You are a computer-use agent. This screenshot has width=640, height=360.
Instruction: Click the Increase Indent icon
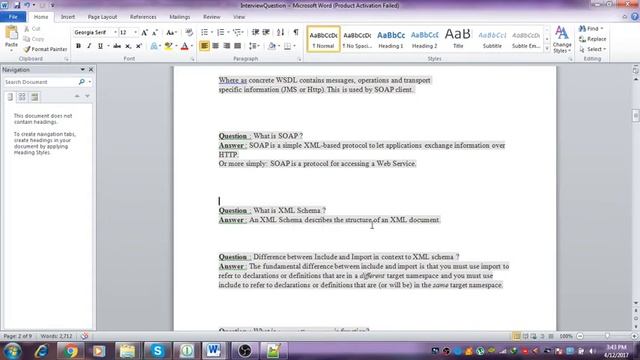[266, 32]
